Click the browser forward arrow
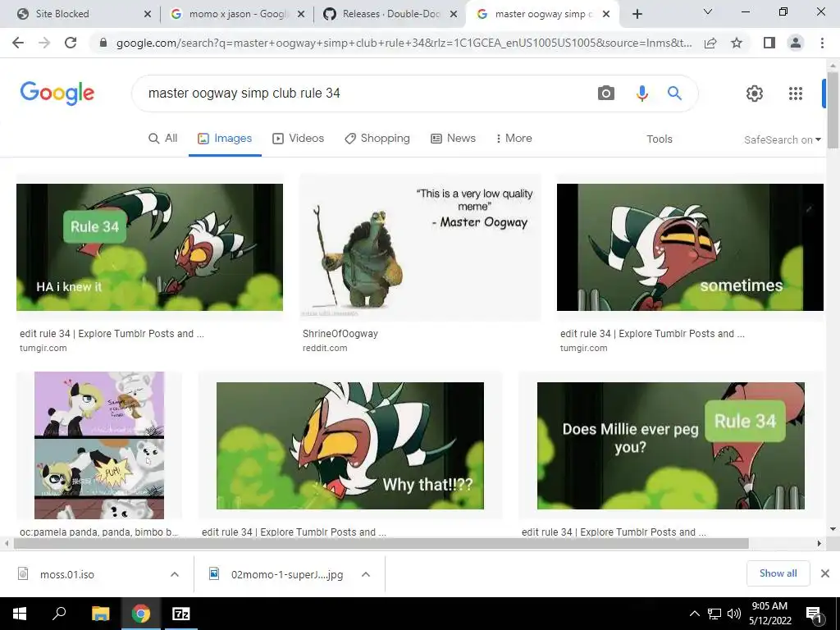This screenshot has height=630, width=840. tap(44, 43)
